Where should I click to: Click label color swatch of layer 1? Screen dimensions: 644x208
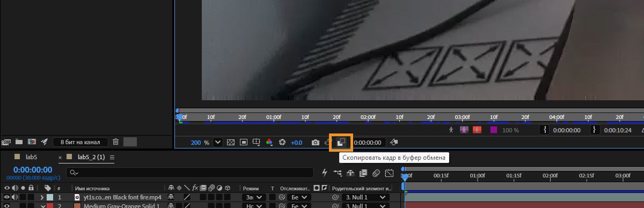click(50, 197)
